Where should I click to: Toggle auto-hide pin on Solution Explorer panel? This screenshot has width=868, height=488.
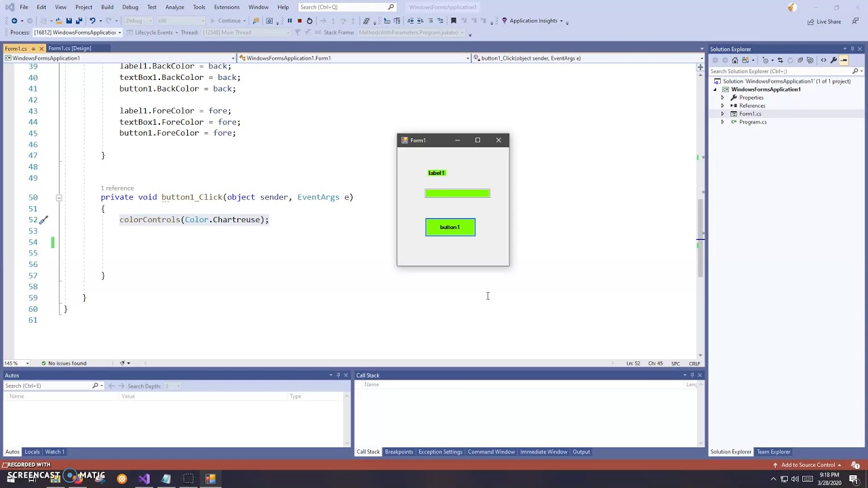point(852,49)
